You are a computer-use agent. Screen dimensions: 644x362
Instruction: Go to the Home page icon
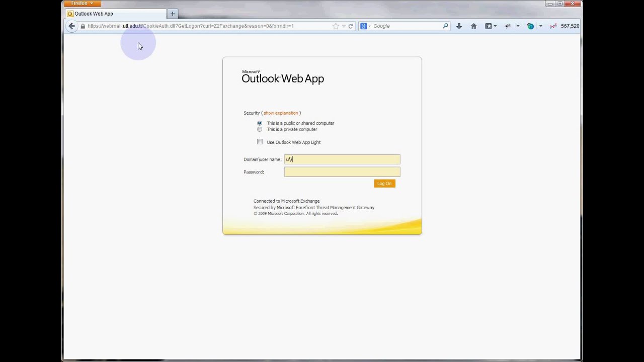click(473, 26)
